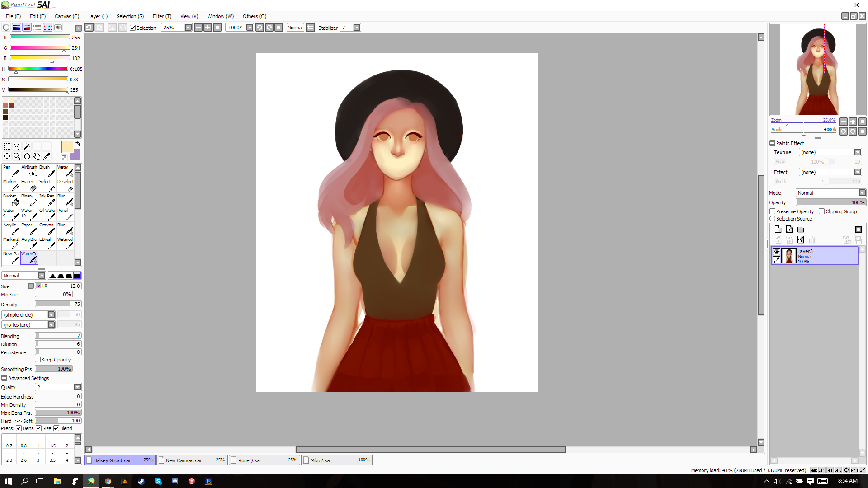The width and height of the screenshot is (868, 488).
Task: Choose the Bucket fill tool
Action: [11, 200]
